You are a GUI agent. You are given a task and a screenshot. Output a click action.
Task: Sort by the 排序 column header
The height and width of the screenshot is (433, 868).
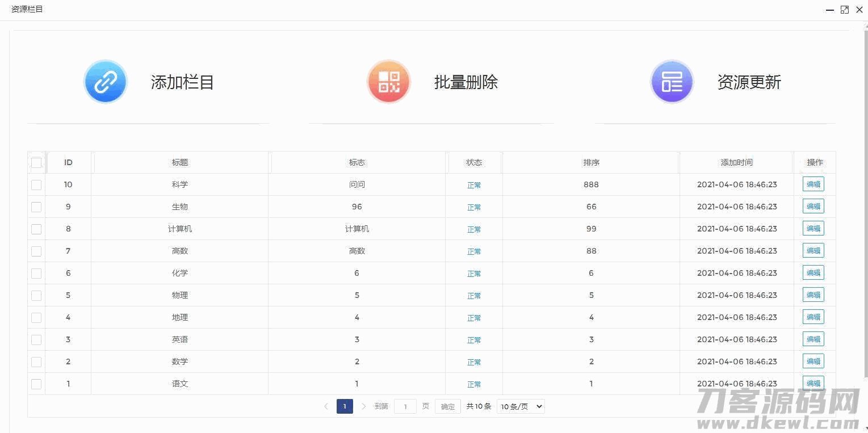[591, 163]
